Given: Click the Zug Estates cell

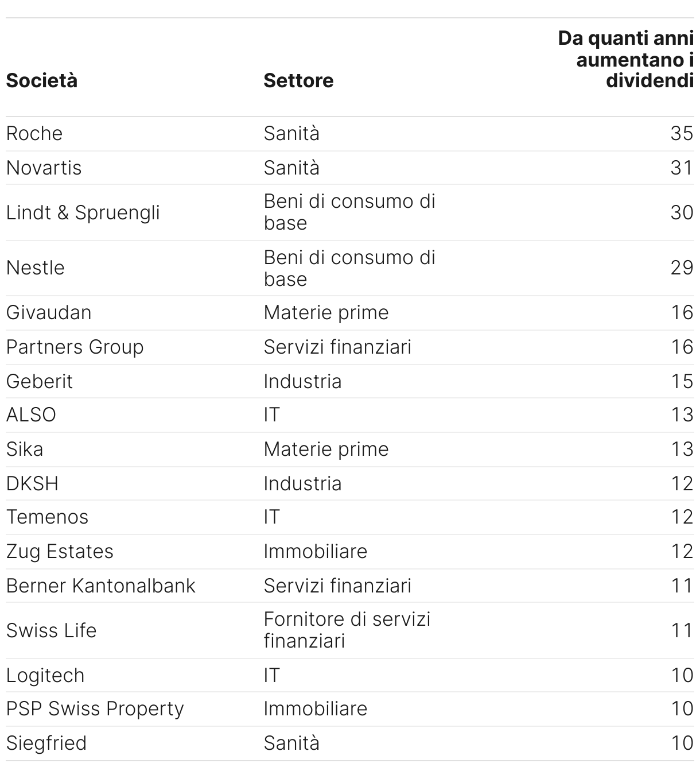Looking at the screenshot, I should pos(60,551).
